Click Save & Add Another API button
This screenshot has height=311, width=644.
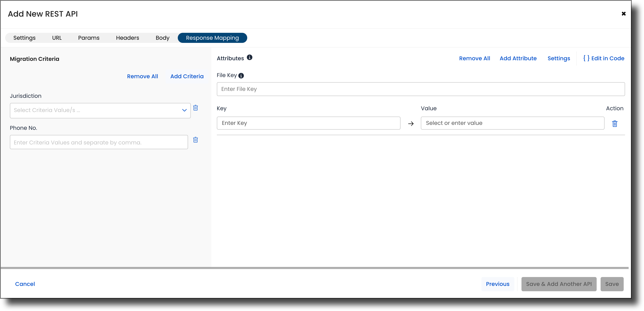tap(559, 284)
